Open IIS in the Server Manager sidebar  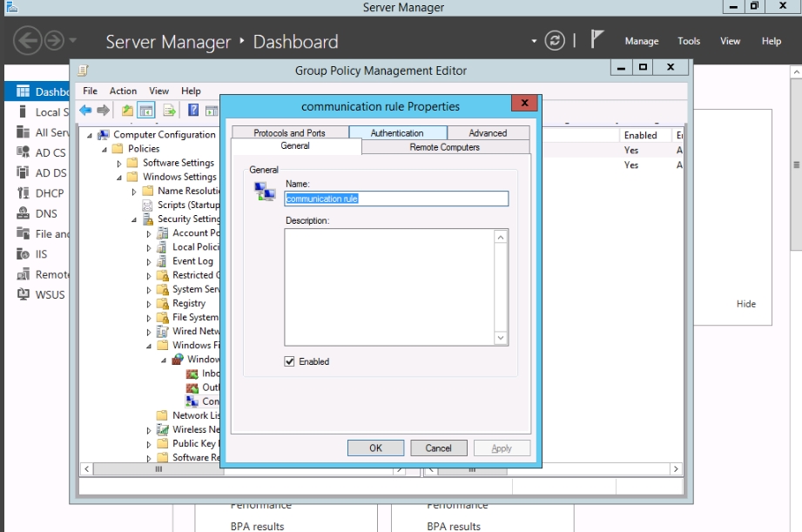pos(31,254)
